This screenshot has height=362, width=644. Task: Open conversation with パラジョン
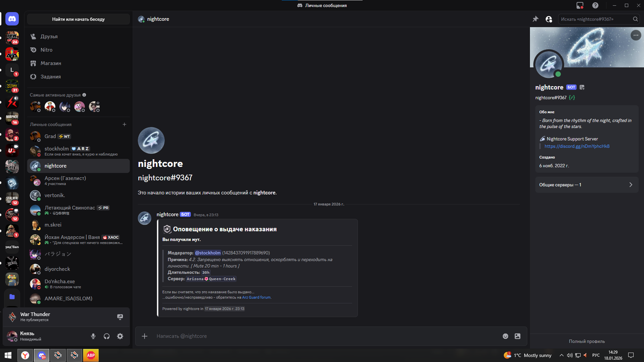pos(78,254)
